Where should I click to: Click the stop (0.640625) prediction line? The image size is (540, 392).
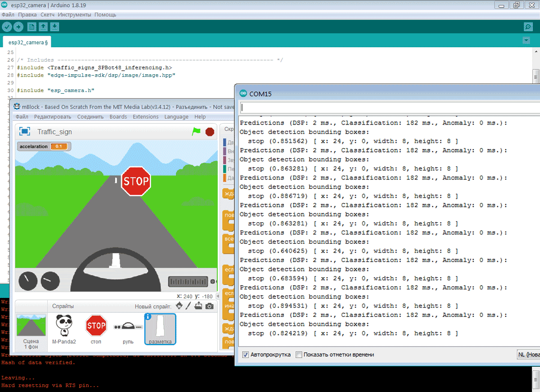[353, 251]
